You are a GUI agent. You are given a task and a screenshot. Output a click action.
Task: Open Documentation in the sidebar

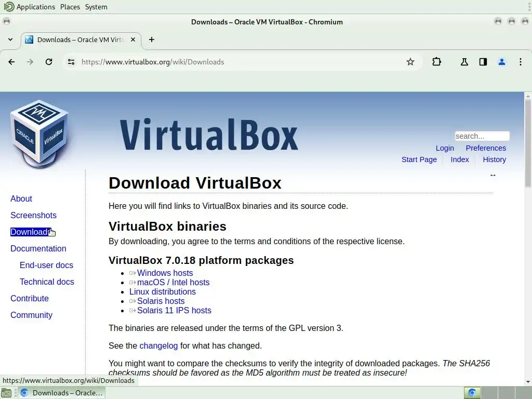click(38, 248)
